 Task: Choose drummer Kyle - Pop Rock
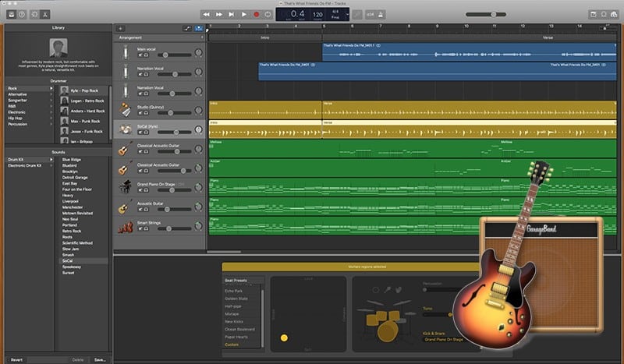pos(83,90)
